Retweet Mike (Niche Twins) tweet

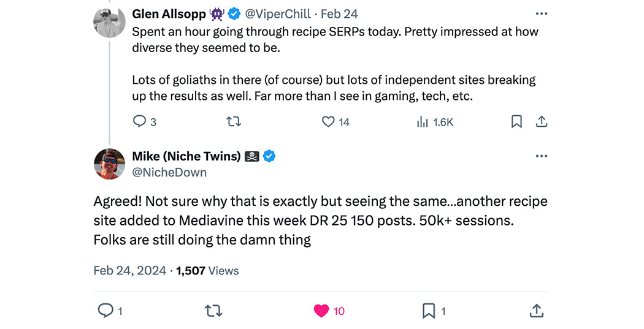[x=213, y=311]
